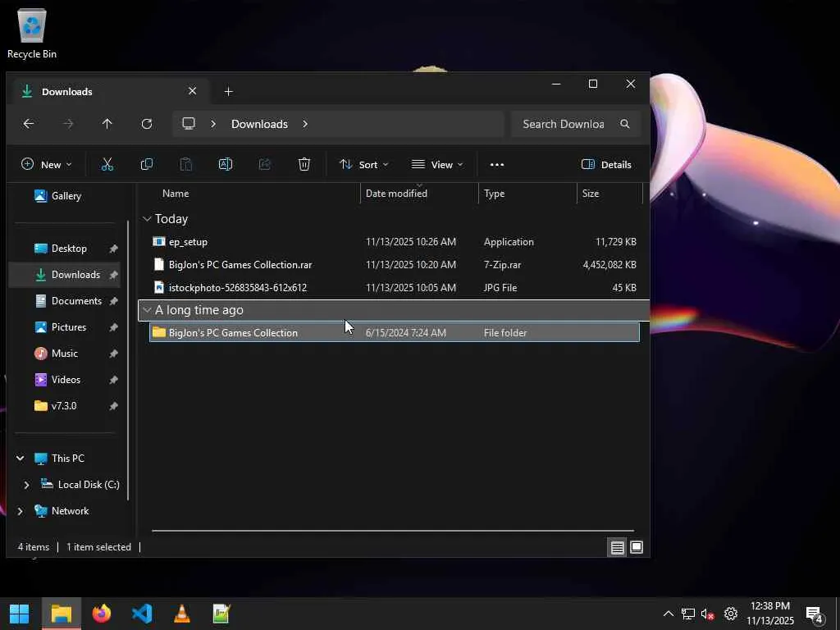The image size is (840, 630).
Task: Switch to details list view icon in status bar
Action: click(617, 547)
